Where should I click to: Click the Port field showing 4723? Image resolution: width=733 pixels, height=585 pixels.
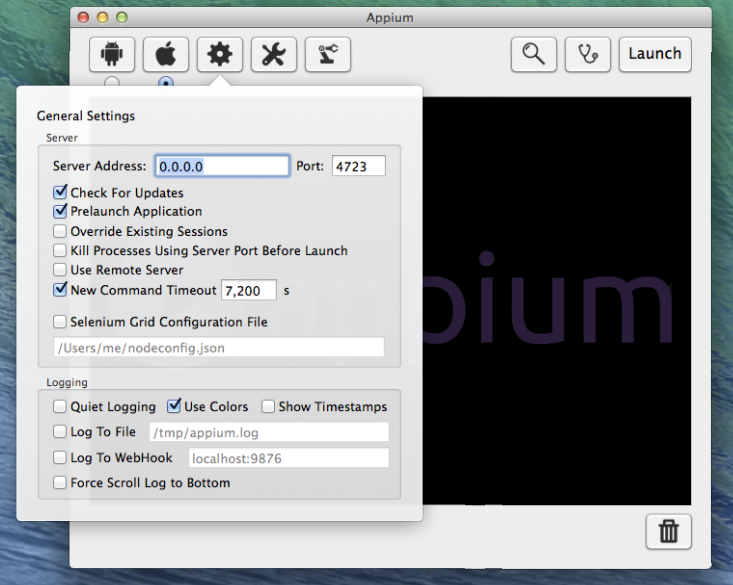[359, 166]
